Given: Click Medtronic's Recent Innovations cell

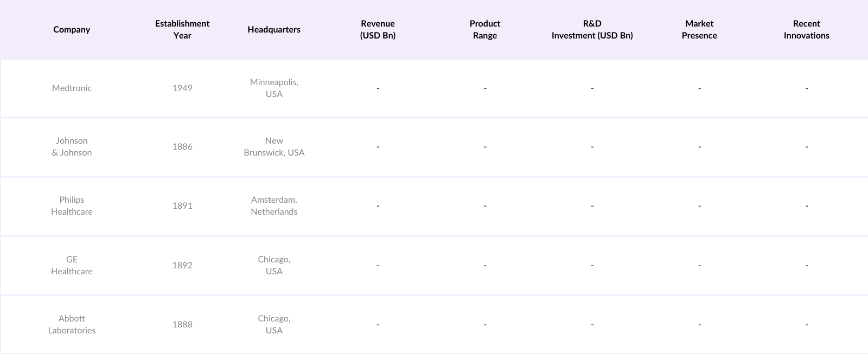Looking at the screenshot, I should pos(807,88).
